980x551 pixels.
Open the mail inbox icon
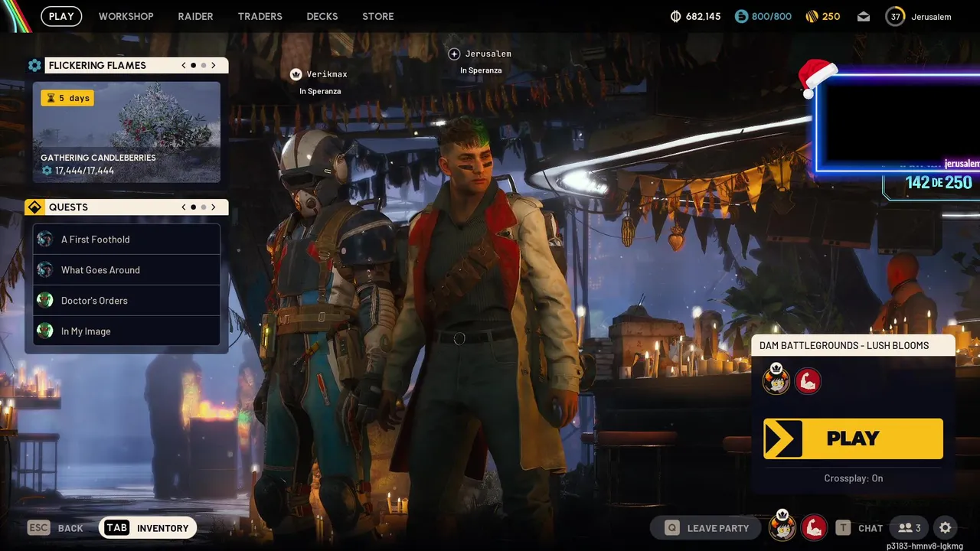864,16
